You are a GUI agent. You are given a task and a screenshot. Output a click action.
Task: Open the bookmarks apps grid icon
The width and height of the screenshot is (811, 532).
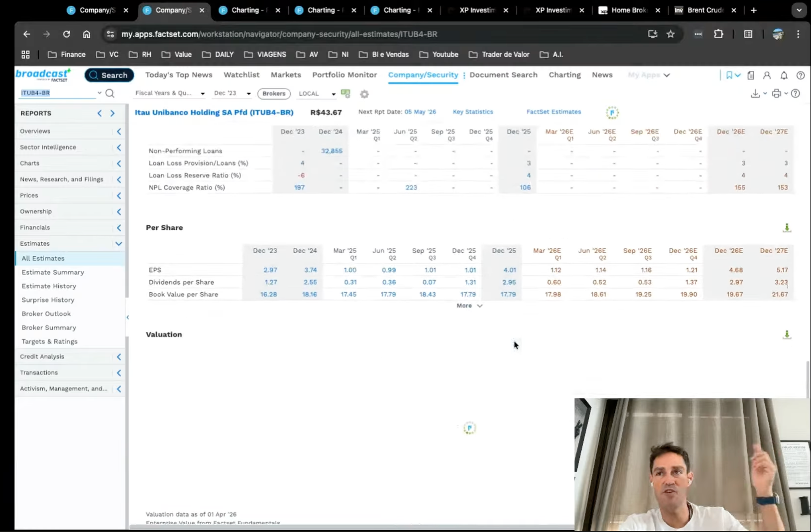point(26,54)
